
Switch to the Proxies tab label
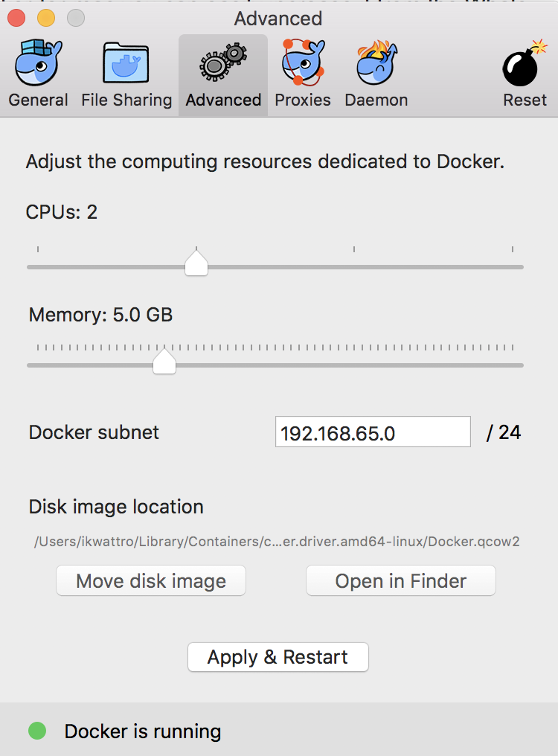pyautogui.click(x=303, y=100)
